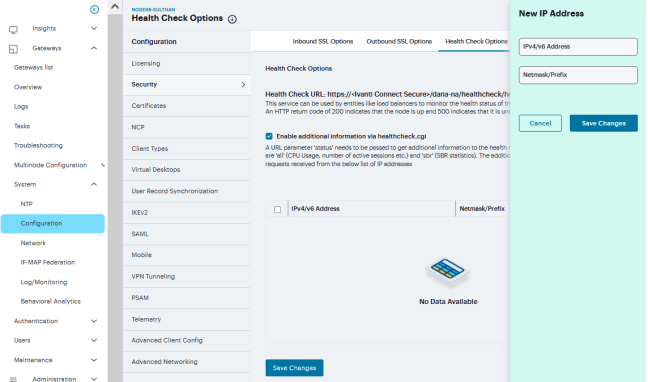Open Network under System
Viewport: 648px width, 382px height.
pyautogui.click(x=33, y=243)
